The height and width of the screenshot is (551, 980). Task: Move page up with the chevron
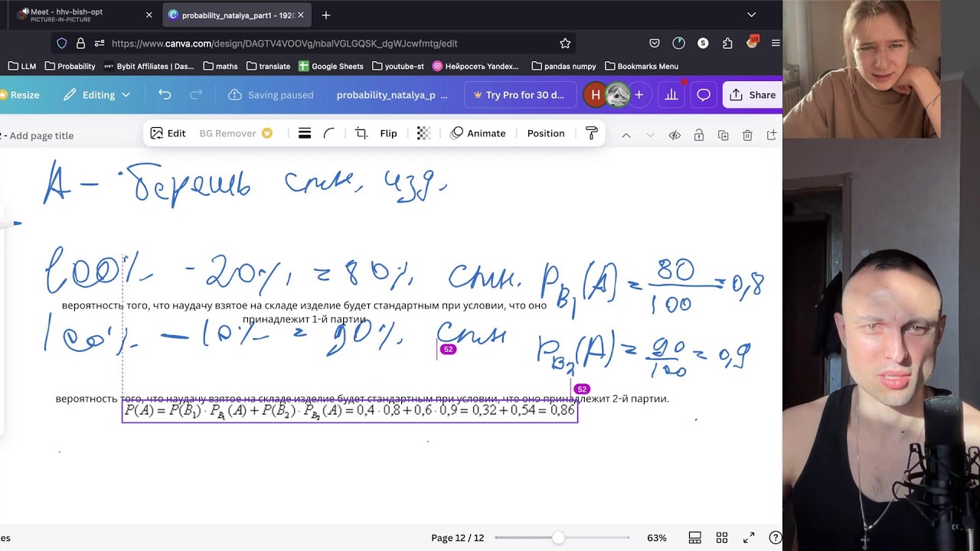(626, 135)
